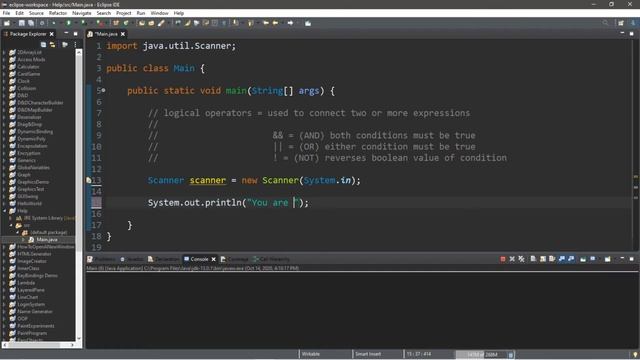Click the Open Type toolbar icon
Screen dimensions: 640x360
coord(141,23)
